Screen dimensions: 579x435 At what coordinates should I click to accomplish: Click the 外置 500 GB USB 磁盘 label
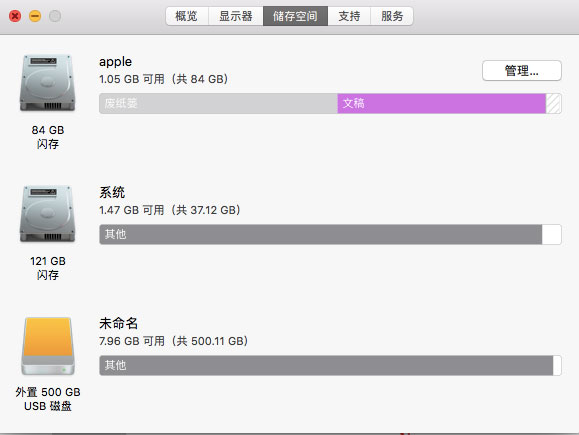pyautogui.click(x=48, y=399)
